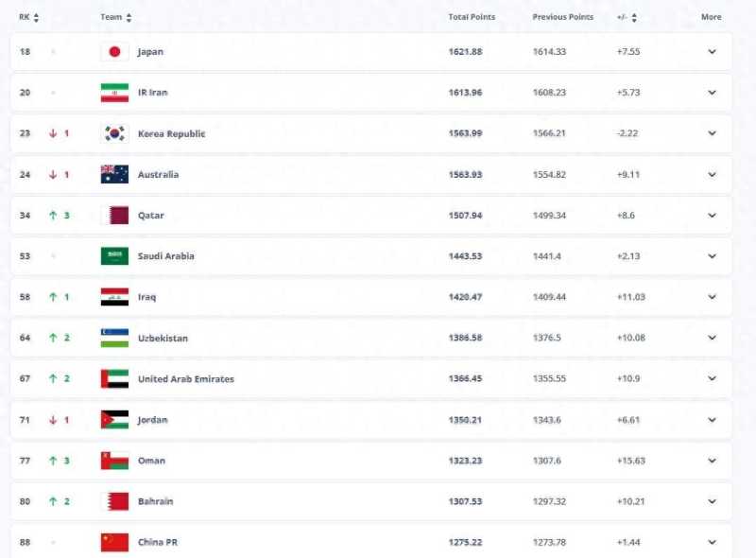The width and height of the screenshot is (756, 558).
Task: Expand the China PR row details
Action: 712,542
